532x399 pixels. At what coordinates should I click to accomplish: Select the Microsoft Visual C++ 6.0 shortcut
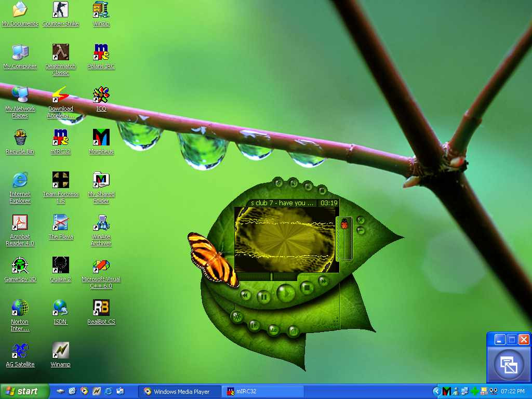pos(101,273)
